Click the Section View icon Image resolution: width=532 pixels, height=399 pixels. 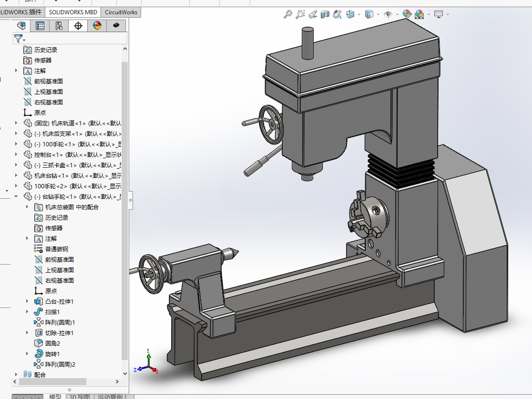pyautogui.click(x=325, y=14)
